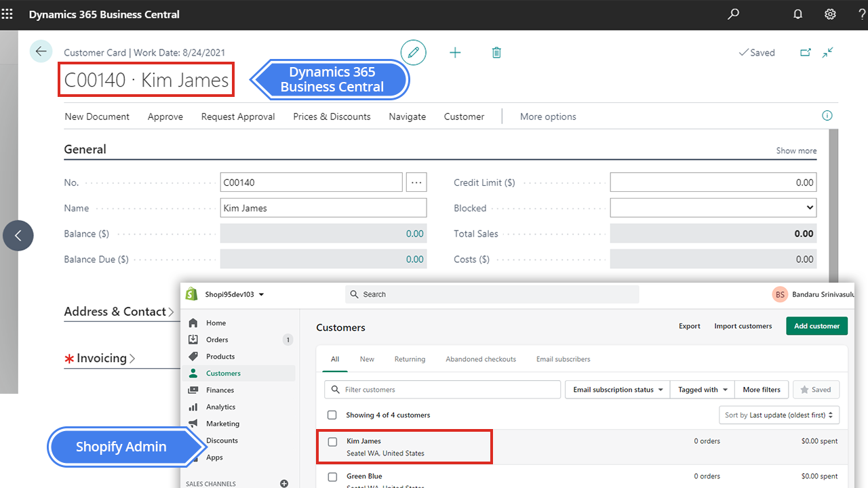868x488 pixels.
Task: Open the edit pencil icon on the toolbar
Action: (x=414, y=52)
